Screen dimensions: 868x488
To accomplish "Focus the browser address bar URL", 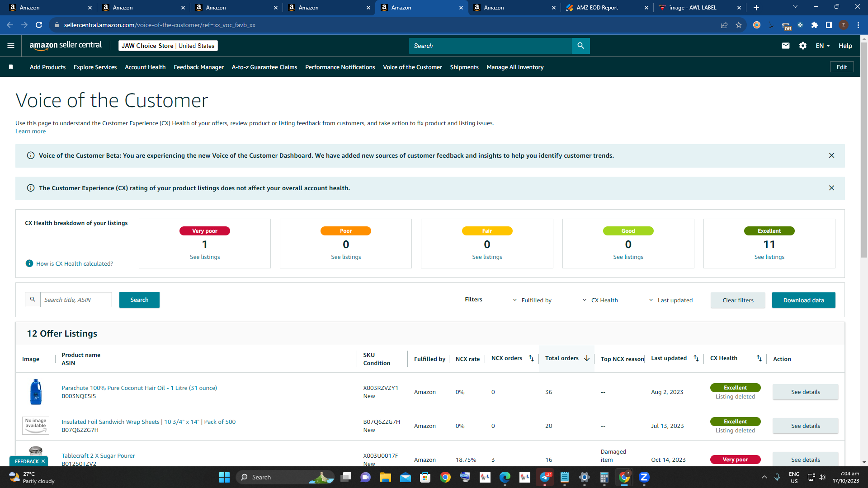I will tap(160, 25).
